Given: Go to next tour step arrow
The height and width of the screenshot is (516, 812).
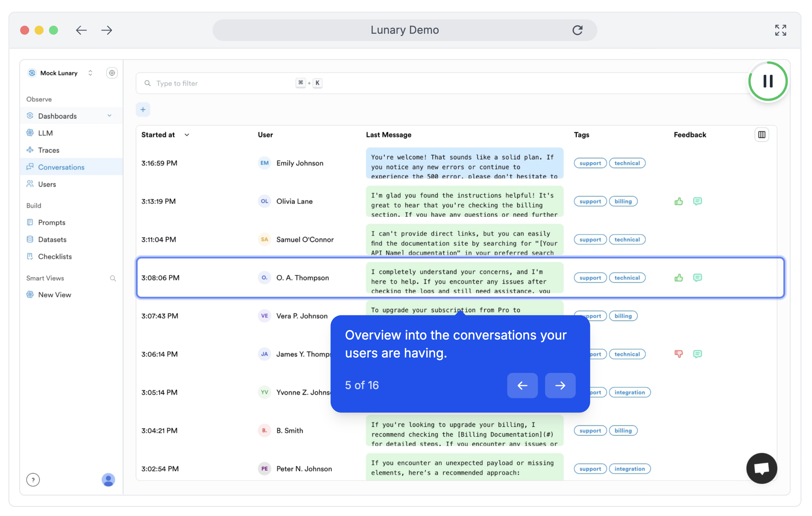Looking at the screenshot, I should pos(560,386).
